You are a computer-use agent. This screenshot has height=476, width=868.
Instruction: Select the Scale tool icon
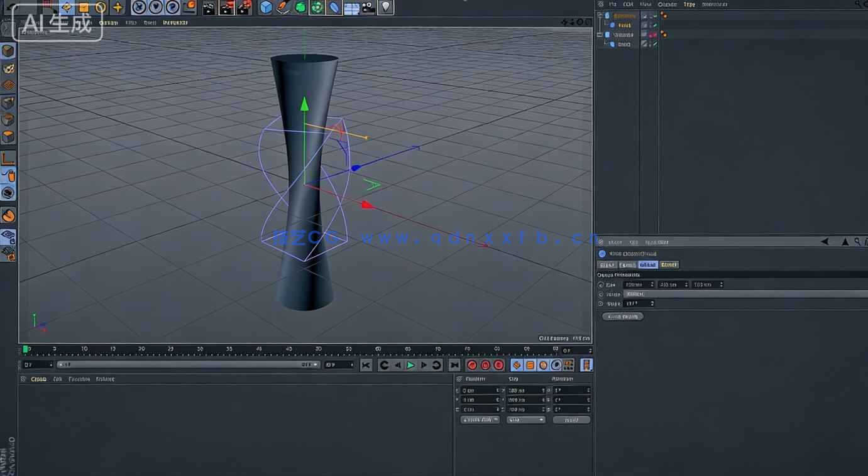84,8
